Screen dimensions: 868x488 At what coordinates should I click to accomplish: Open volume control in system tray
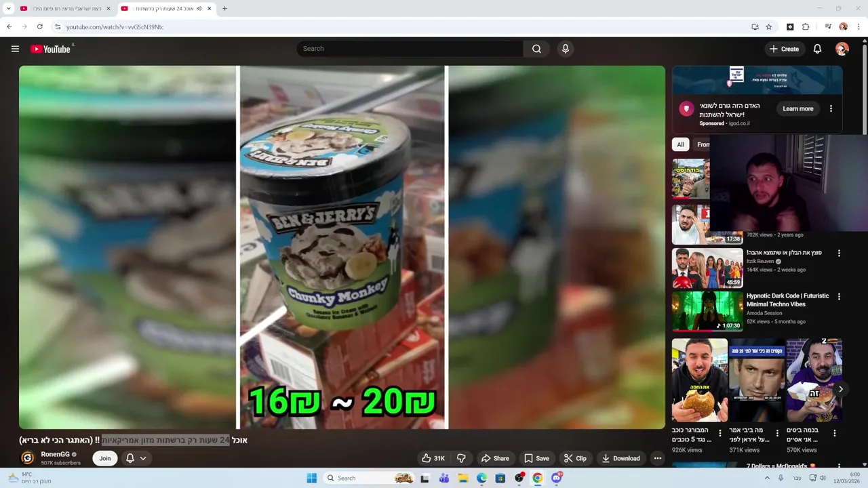tap(822, 478)
